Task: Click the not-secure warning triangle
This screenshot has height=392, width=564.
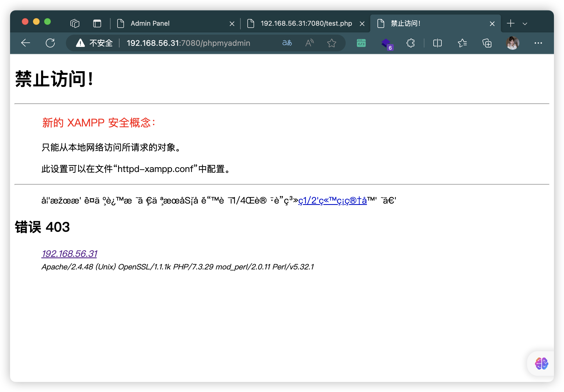Action: [x=80, y=43]
